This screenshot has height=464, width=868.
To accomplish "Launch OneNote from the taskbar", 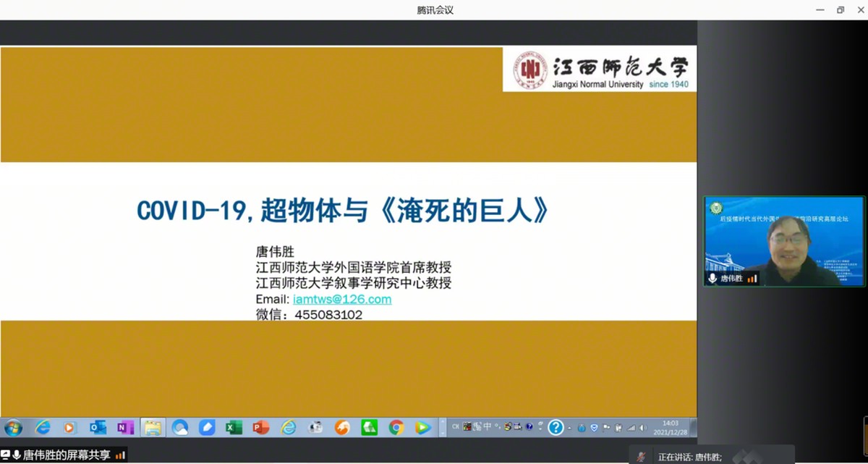I will point(125,427).
